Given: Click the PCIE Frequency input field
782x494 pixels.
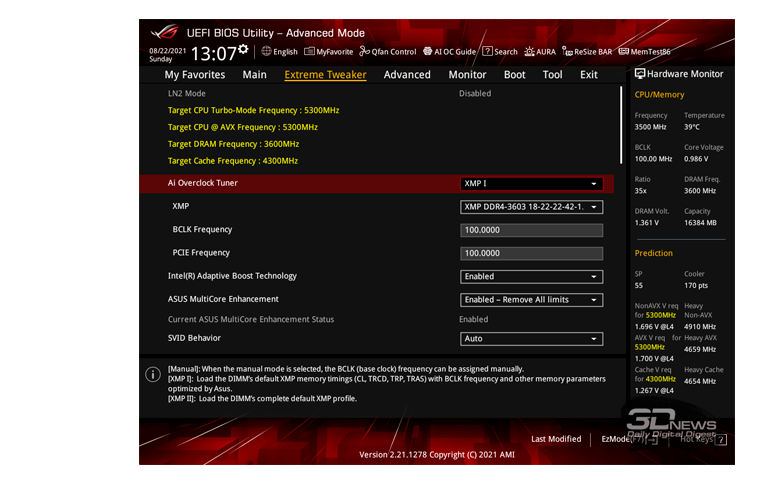Looking at the screenshot, I should pos(531,254).
